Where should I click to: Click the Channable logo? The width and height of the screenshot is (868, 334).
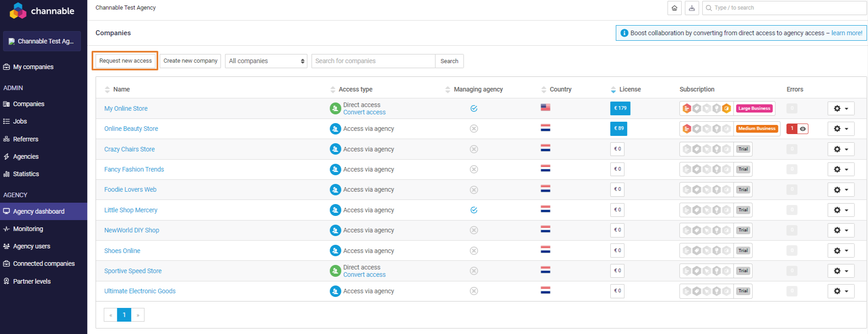click(x=42, y=11)
